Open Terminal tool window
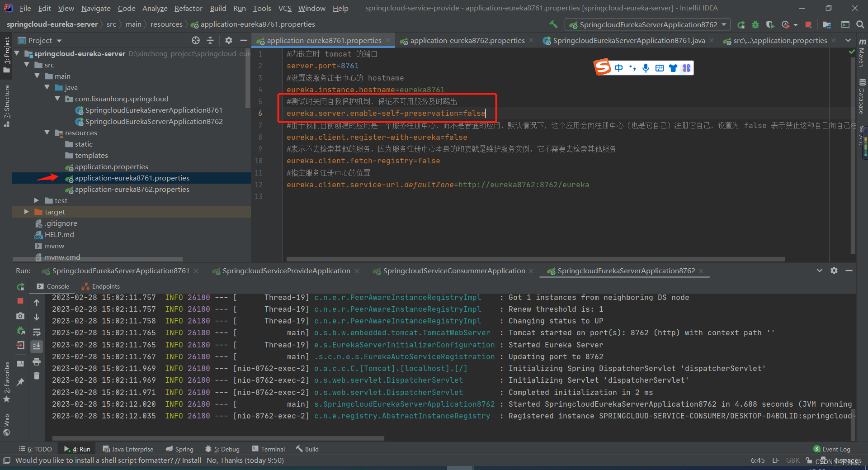This screenshot has width=868, height=470. [x=269, y=449]
